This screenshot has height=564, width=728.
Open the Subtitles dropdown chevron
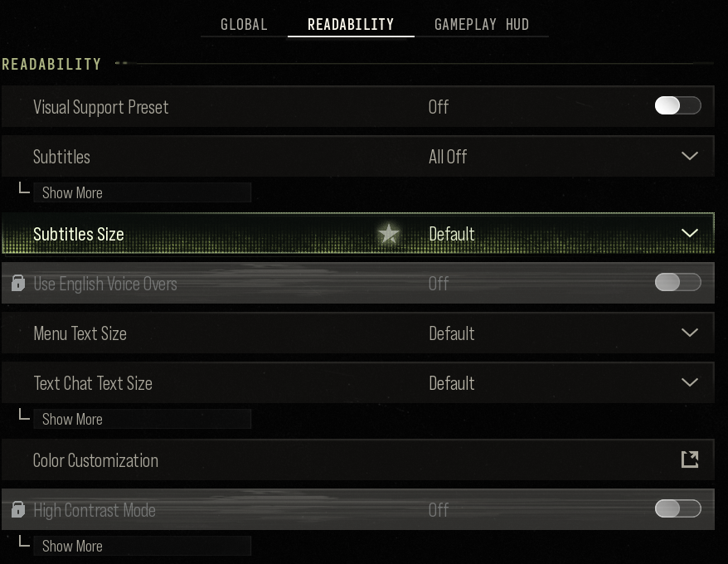690,156
